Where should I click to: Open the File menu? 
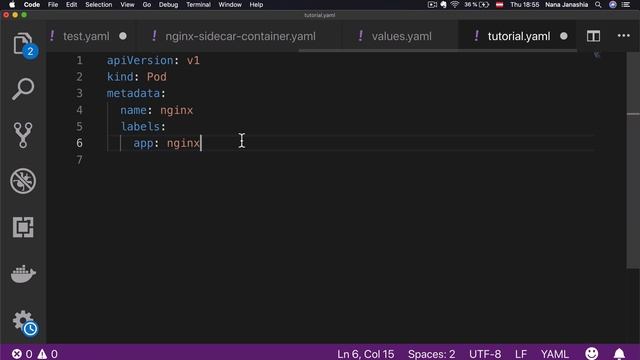53,4
